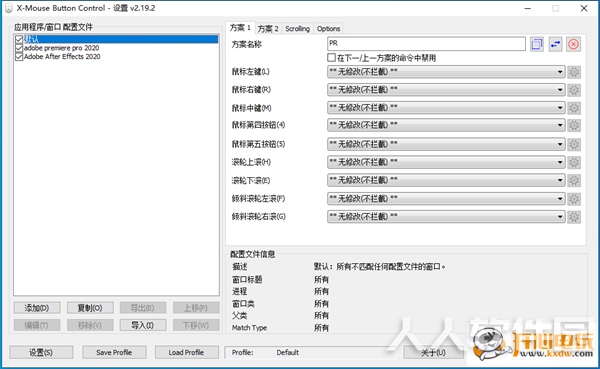Toggle adobe premiere pro 2020 checkbox
This screenshot has width=600, height=369.
tap(19, 48)
